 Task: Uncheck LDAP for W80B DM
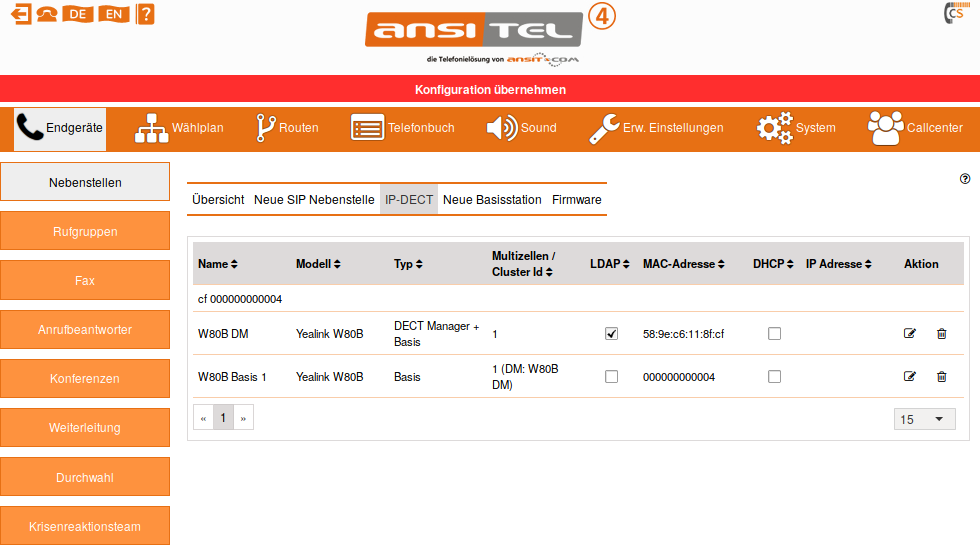click(612, 333)
